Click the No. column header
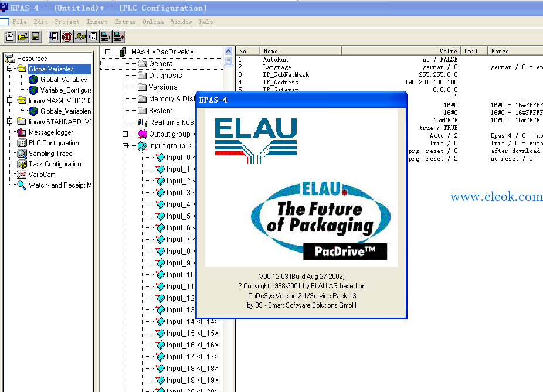Screen dimensions: 543x392 [x=248, y=51]
